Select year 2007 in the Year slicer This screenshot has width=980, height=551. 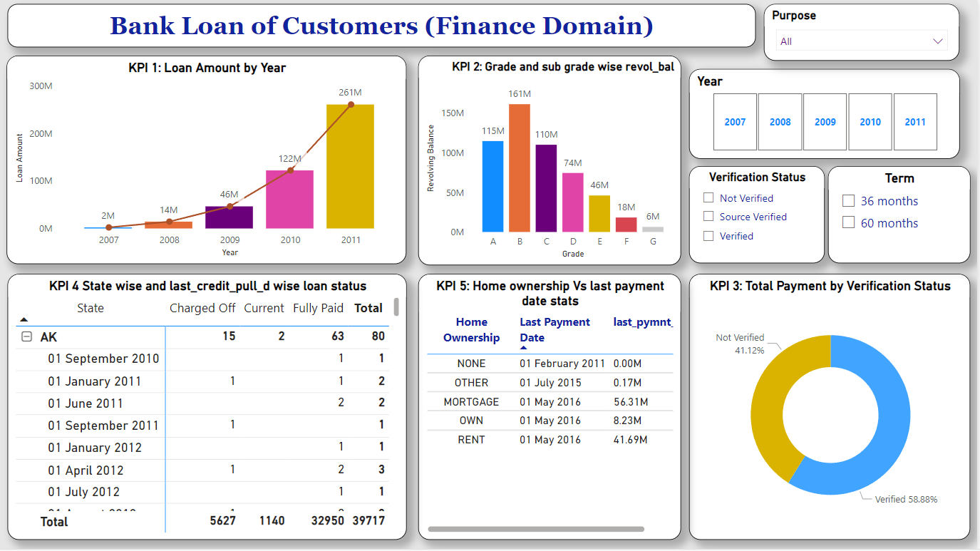[735, 122]
